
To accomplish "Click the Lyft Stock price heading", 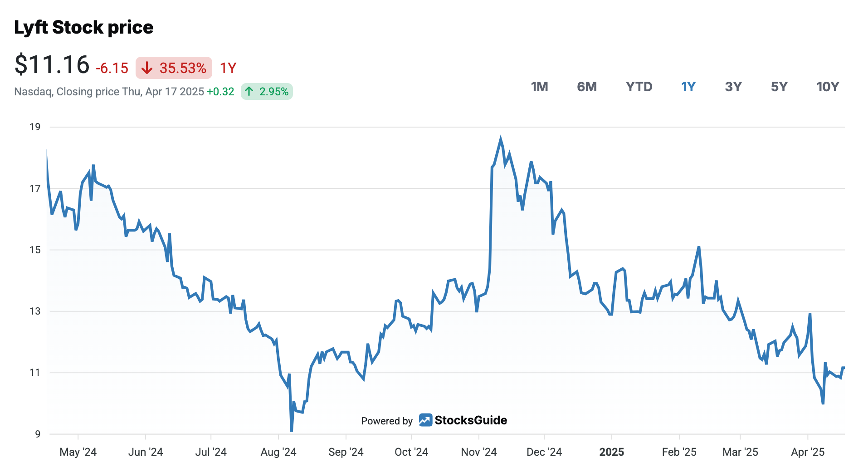I will click(x=84, y=27).
